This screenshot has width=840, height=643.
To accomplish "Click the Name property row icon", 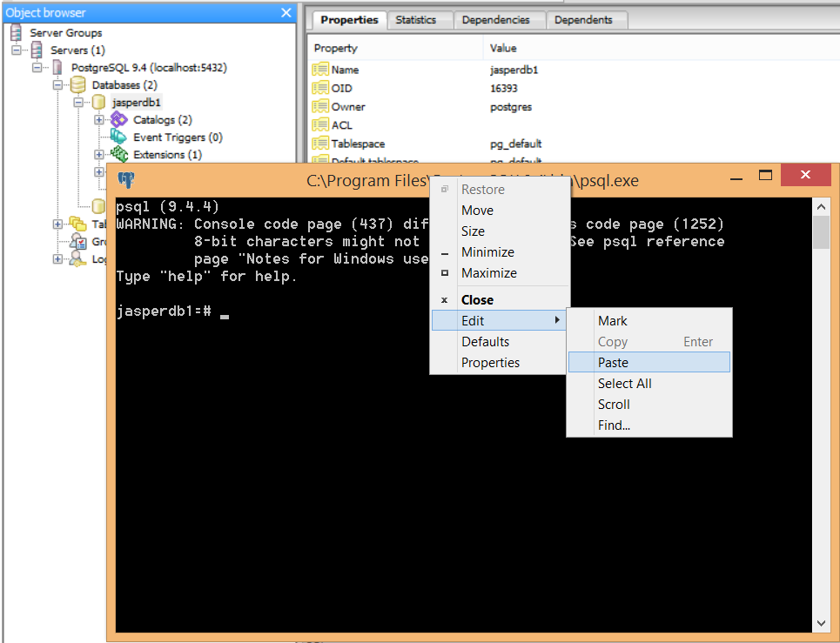I will coord(320,70).
